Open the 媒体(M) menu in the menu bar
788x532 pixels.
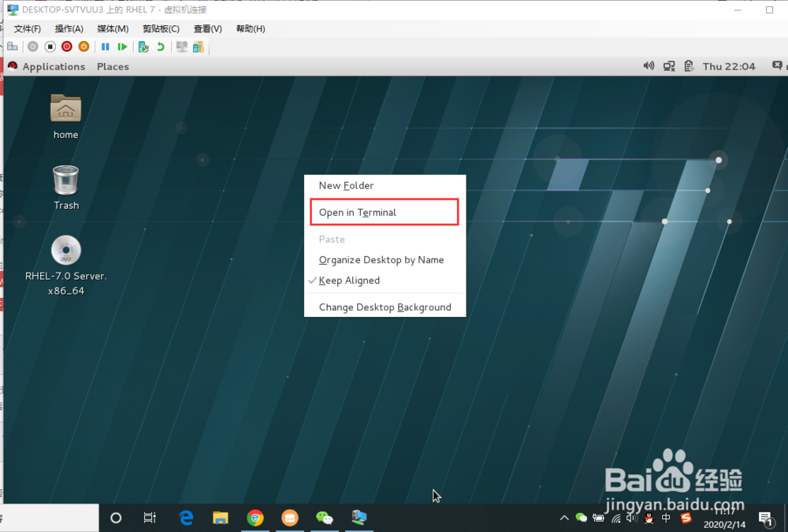pos(113,28)
